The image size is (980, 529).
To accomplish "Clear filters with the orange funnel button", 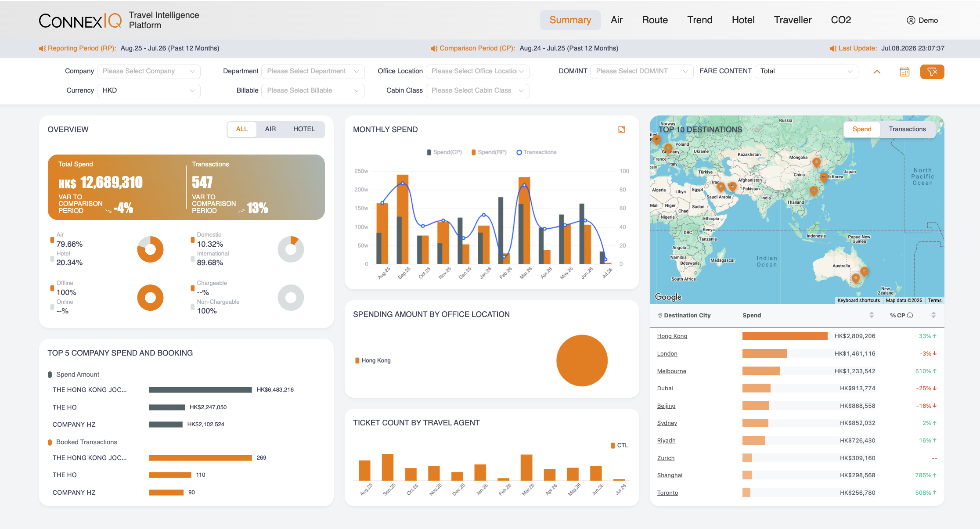I will [932, 72].
